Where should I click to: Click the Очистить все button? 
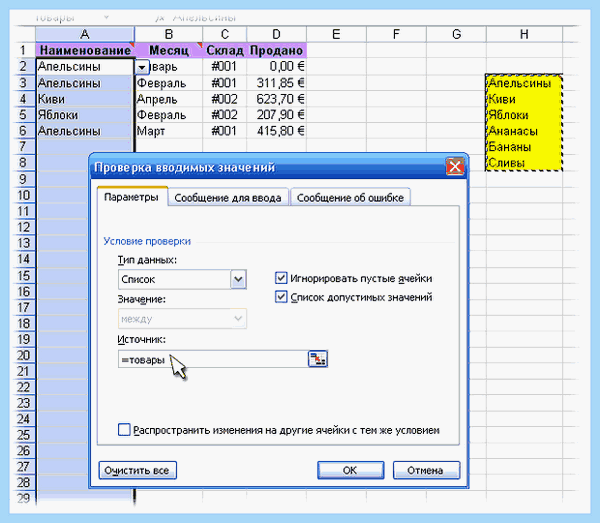coord(137,470)
